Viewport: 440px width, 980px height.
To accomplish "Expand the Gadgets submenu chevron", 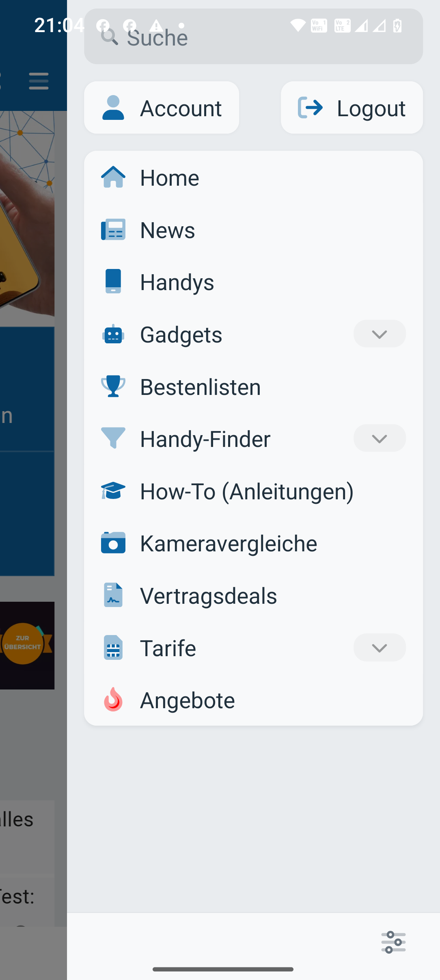I will tap(380, 334).
